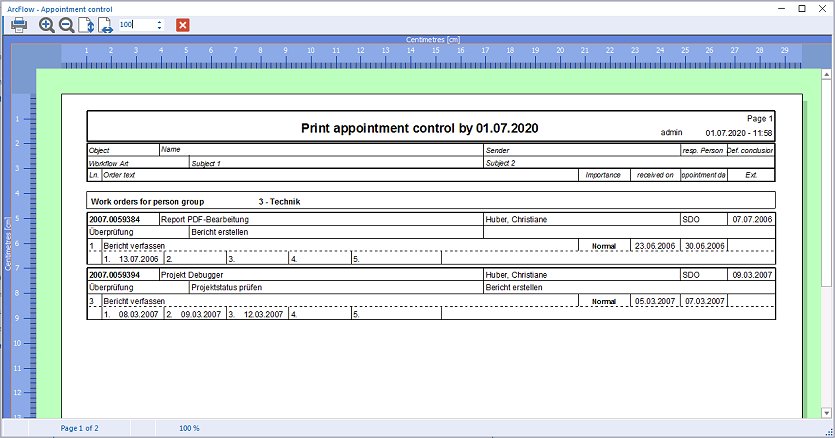Screen dimensions: 835x438
Task: Decrease zoom percentage with spinner down arrow
Action: 159,27
